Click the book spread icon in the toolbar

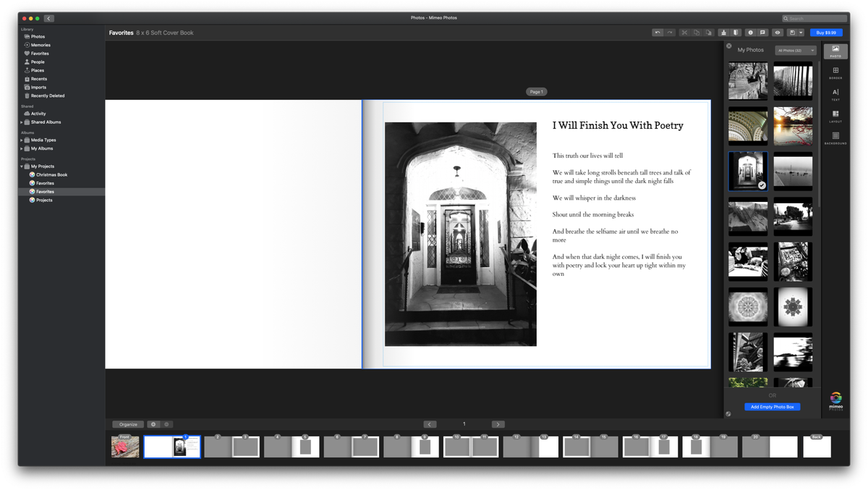735,33
